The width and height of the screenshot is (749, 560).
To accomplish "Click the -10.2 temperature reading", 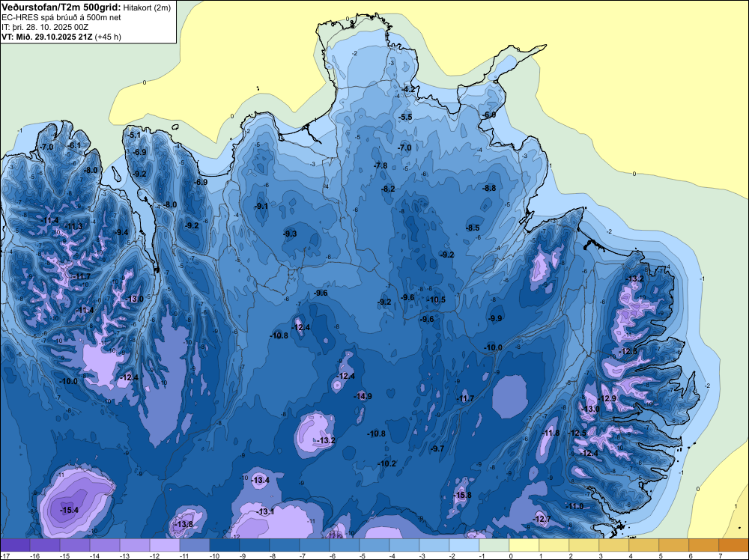I will point(387,463).
